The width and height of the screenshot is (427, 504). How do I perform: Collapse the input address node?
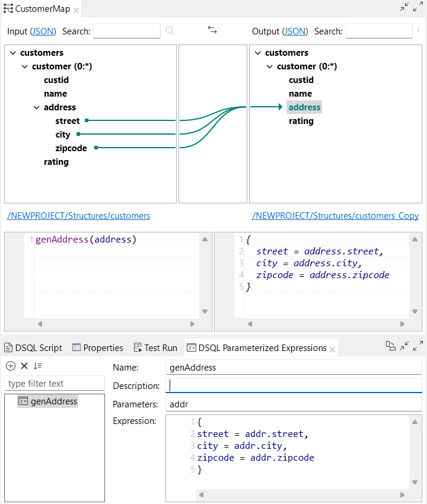tap(36, 107)
